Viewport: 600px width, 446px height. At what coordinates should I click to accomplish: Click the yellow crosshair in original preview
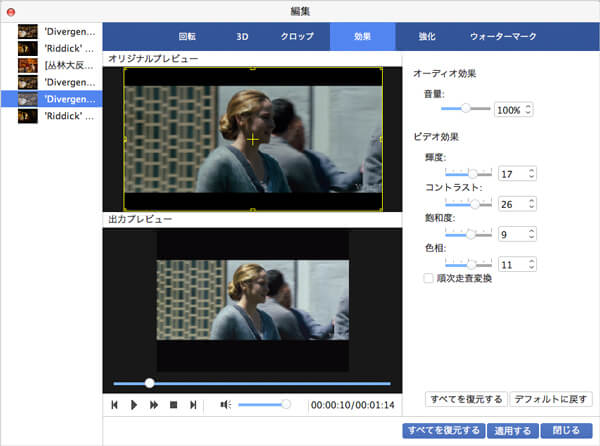pos(253,139)
